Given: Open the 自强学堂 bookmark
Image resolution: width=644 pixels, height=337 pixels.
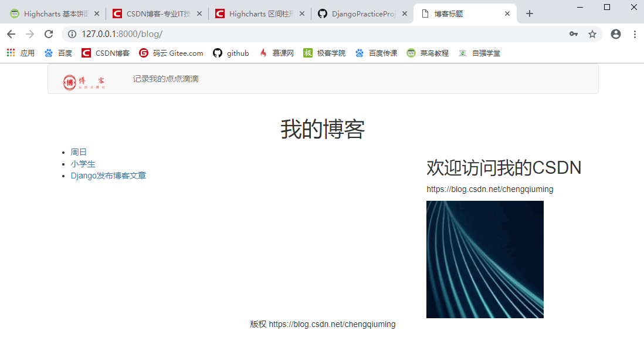Looking at the screenshot, I should click(x=479, y=53).
